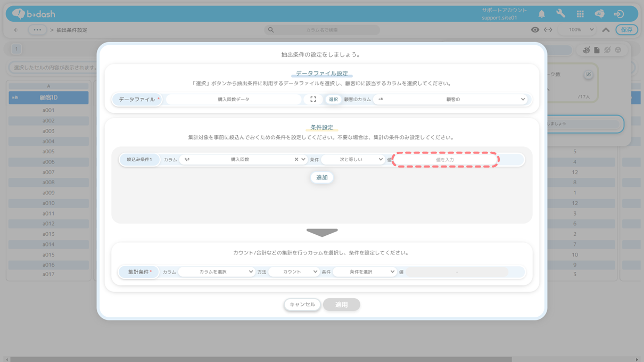Screen dimensions: 644x362
Task: Open the カラムを選択 dropdown
Action: tap(217, 272)
